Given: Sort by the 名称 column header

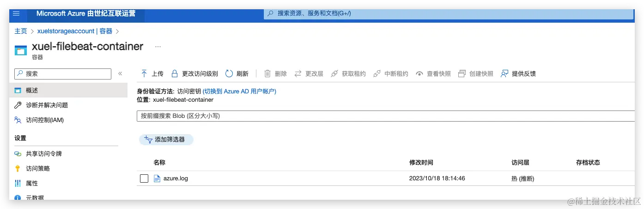Looking at the screenshot, I should point(159,162).
